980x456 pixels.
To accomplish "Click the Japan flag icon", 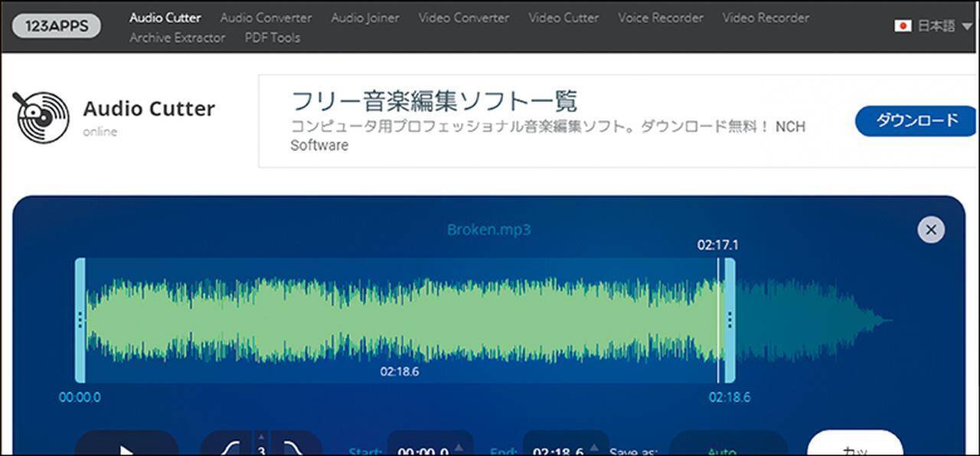I will tap(903, 26).
